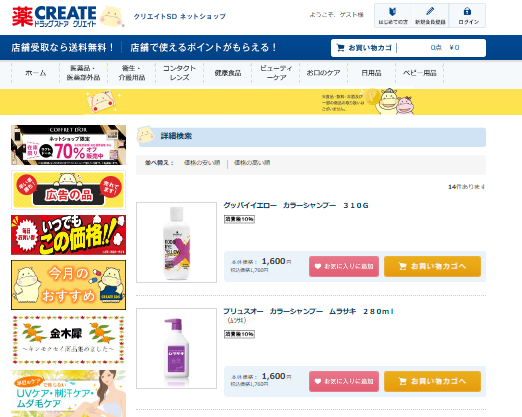
Task: Open the ビューティーケア category
Action: pyautogui.click(x=276, y=73)
